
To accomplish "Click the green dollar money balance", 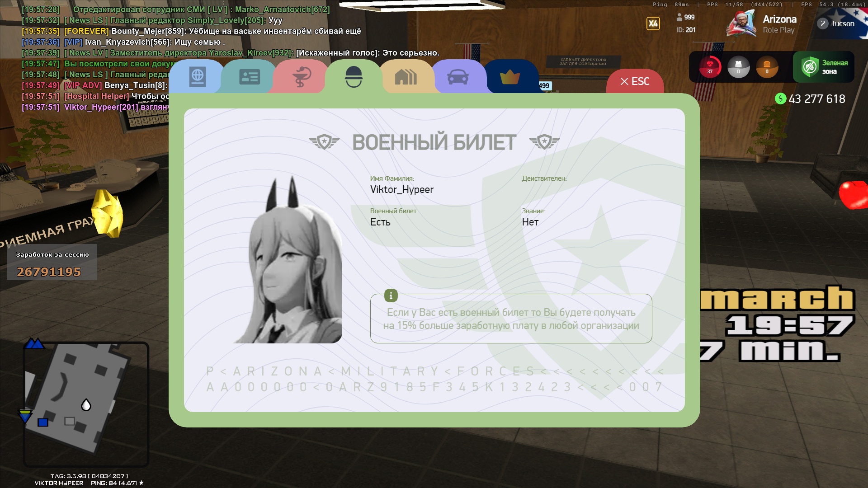I will pyautogui.click(x=810, y=99).
